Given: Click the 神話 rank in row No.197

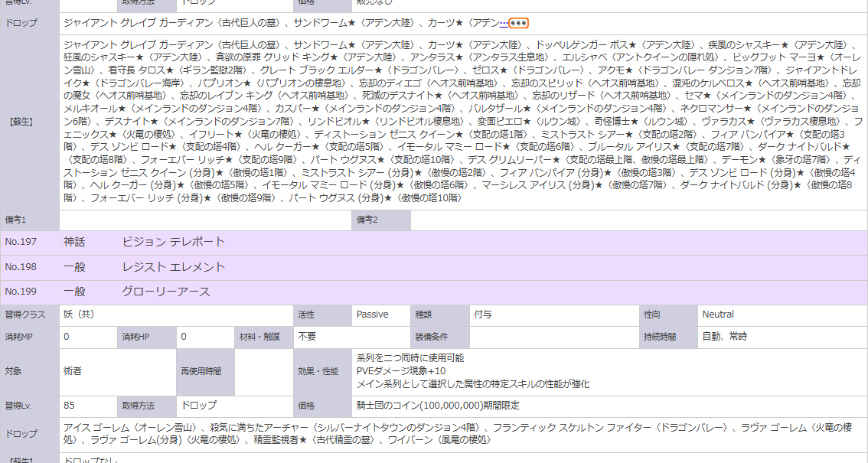Looking at the screenshot, I should click(x=74, y=242).
